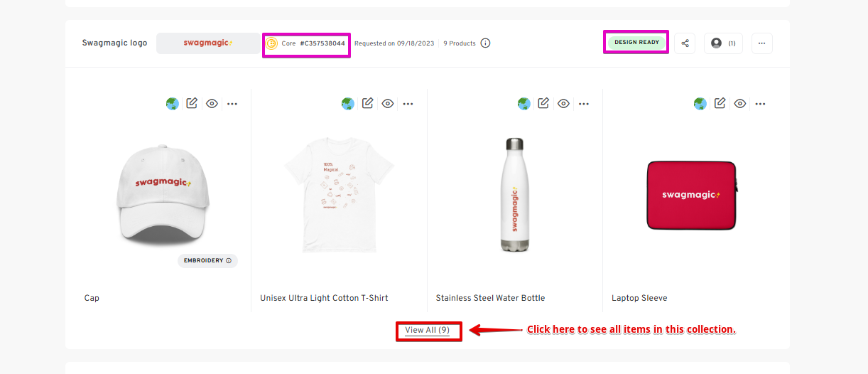Open the collaborators avatar button showing (1)
The image size is (868, 374).
[723, 43]
